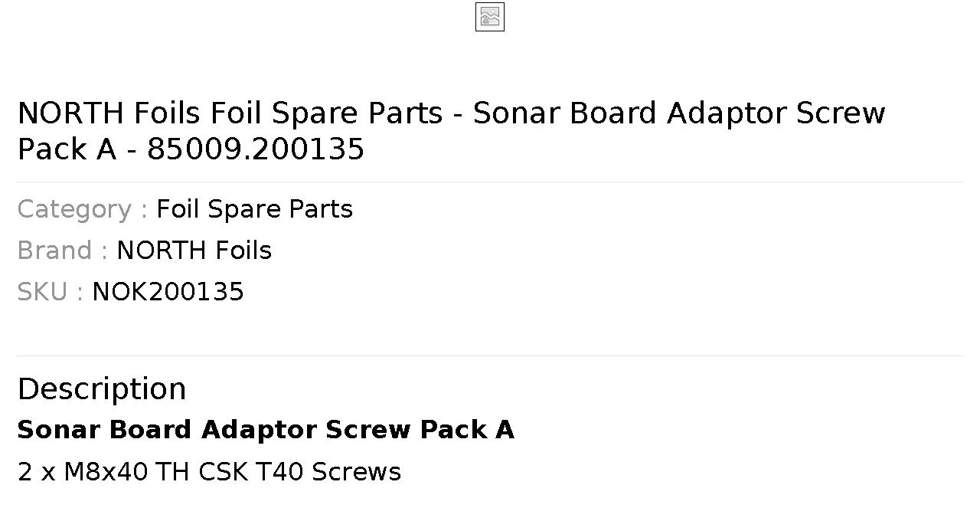Select the SKU value NOK200135
This screenshot has width=980, height=508.
pyautogui.click(x=168, y=292)
